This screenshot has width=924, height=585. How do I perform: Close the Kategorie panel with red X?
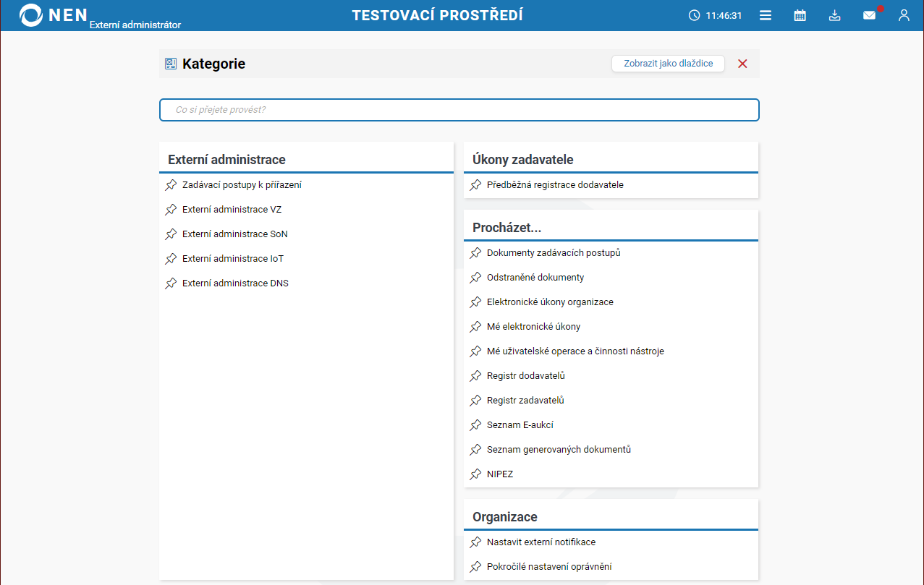[742, 64]
